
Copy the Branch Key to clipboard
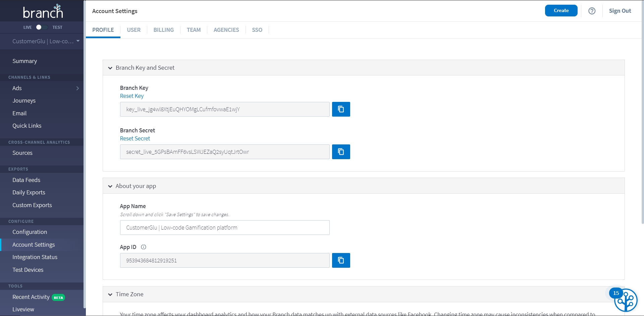coord(341,109)
